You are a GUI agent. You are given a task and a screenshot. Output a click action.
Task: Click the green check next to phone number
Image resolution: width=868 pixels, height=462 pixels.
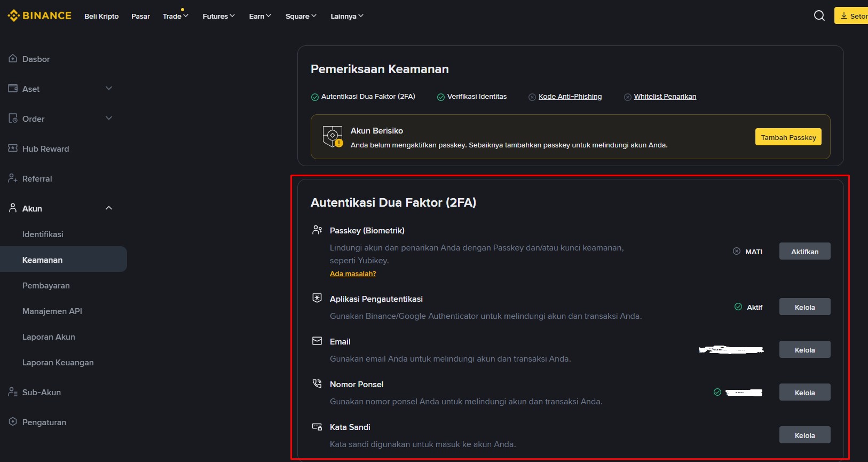point(717,392)
